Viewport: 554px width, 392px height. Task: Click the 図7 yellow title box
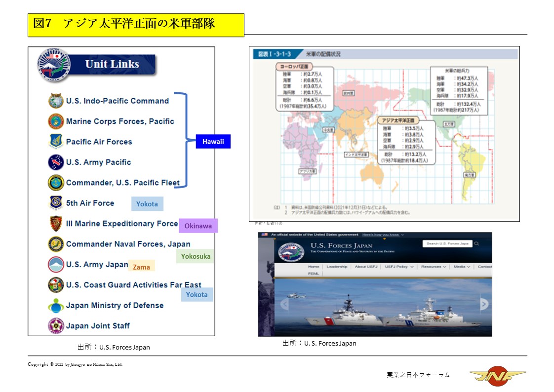pyautogui.click(x=136, y=25)
